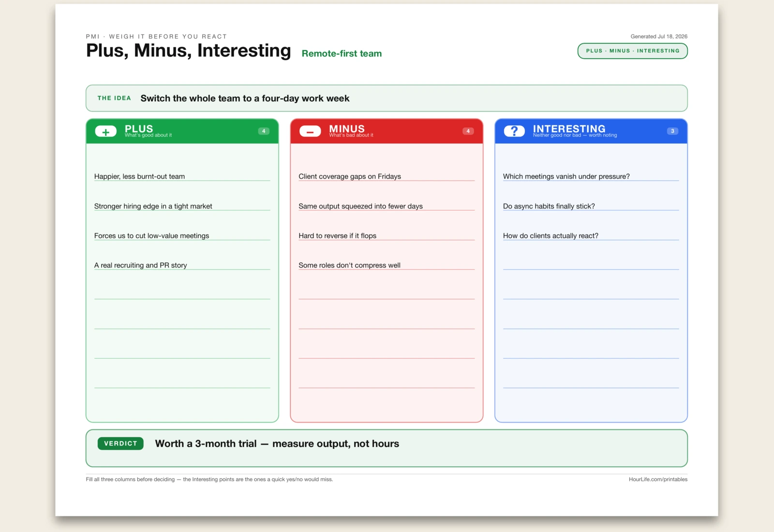The height and width of the screenshot is (532, 774).
Task: Select 'Same output squeezed into fewer days'
Action: coord(360,206)
